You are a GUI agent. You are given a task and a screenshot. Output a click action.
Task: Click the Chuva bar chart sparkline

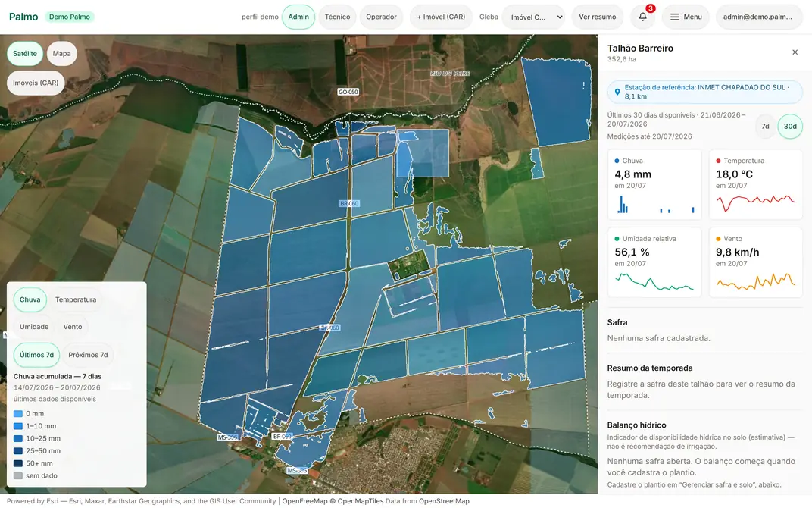click(655, 204)
